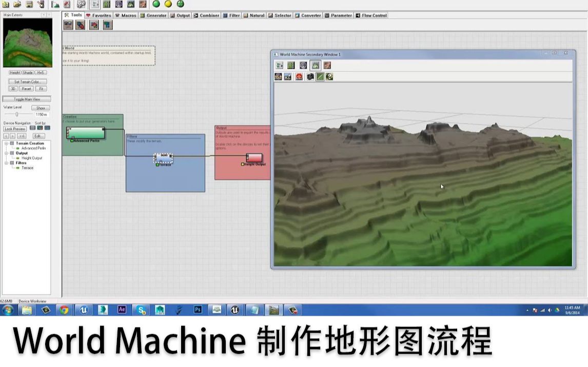The height and width of the screenshot is (367, 588).
Task: Collapse the Filters group in the device tree
Action: 5,161
